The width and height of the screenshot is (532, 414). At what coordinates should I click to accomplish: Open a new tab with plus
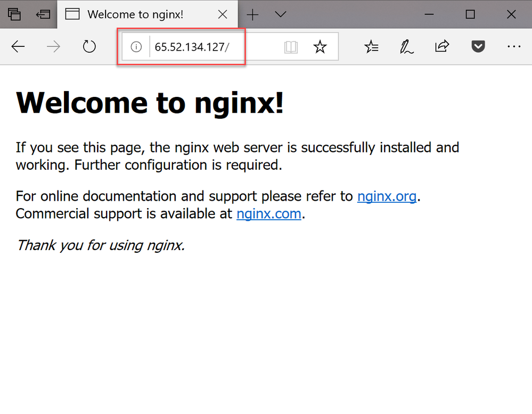pos(252,14)
